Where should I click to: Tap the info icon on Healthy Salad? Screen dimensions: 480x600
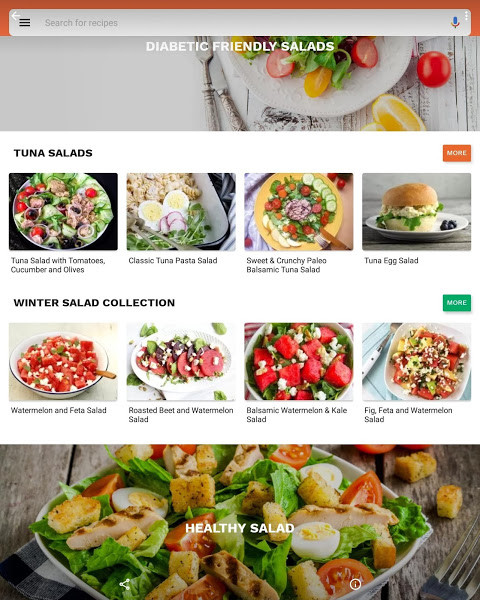point(355,584)
